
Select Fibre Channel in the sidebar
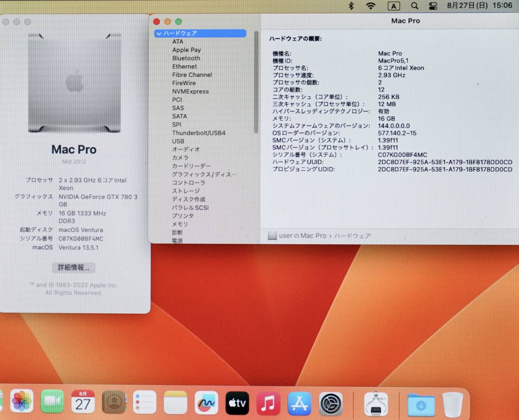(192, 75)
